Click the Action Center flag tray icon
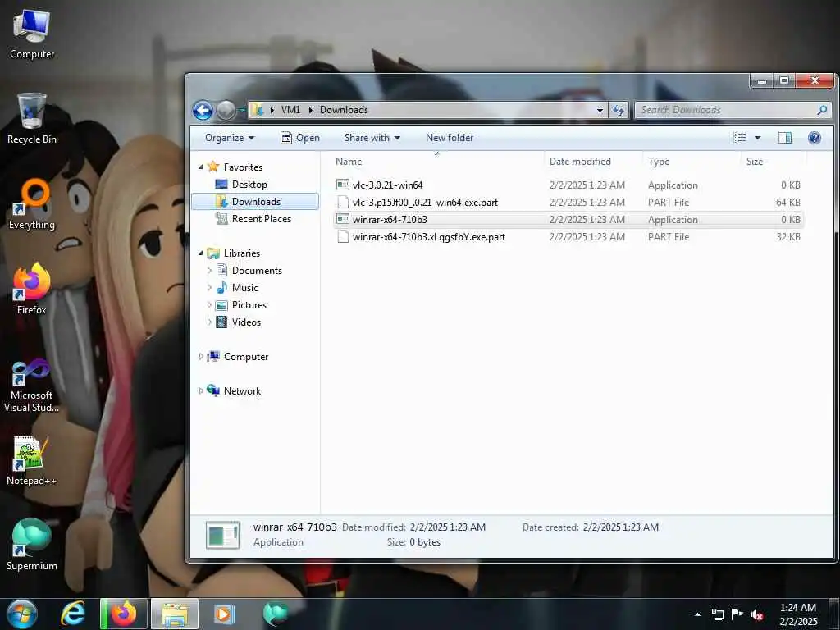 click(x=737, y=614)
